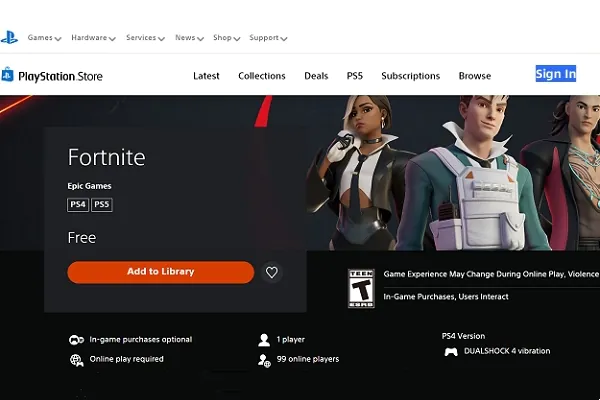This screenshot has height=400, width=600.
Task: Click 'DUALSHOCK 4 vibration' text
Action: [x=507, y=351]
